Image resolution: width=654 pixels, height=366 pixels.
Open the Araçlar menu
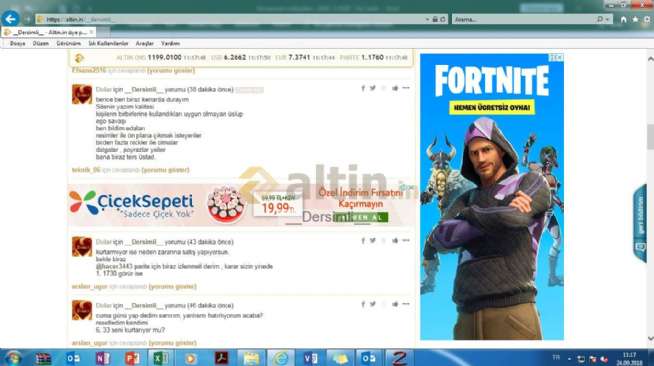click(144, 43)
